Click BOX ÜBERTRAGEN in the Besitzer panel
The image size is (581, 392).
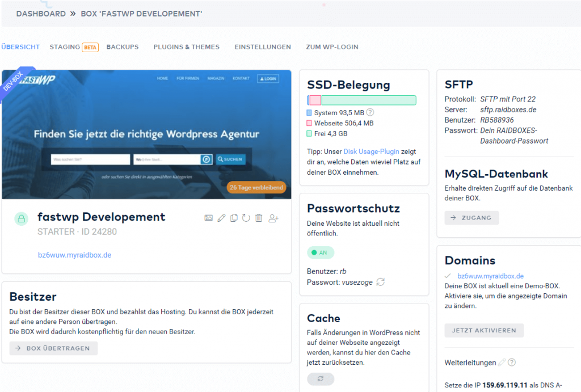[x=53, y=349]
